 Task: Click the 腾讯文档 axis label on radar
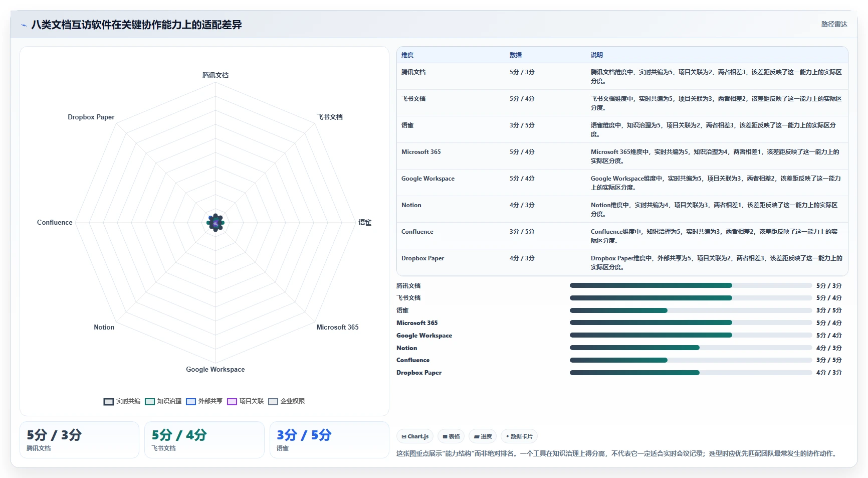click(215, 75)
